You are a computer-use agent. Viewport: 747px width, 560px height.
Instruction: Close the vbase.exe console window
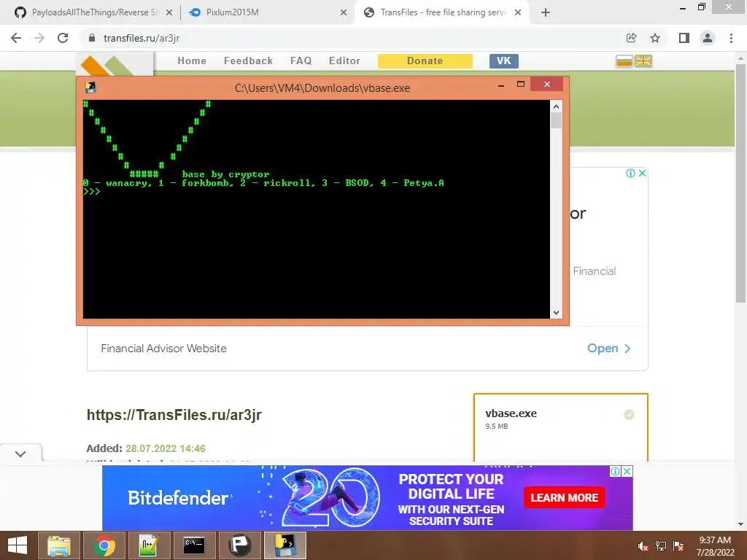tap(547, 85)
